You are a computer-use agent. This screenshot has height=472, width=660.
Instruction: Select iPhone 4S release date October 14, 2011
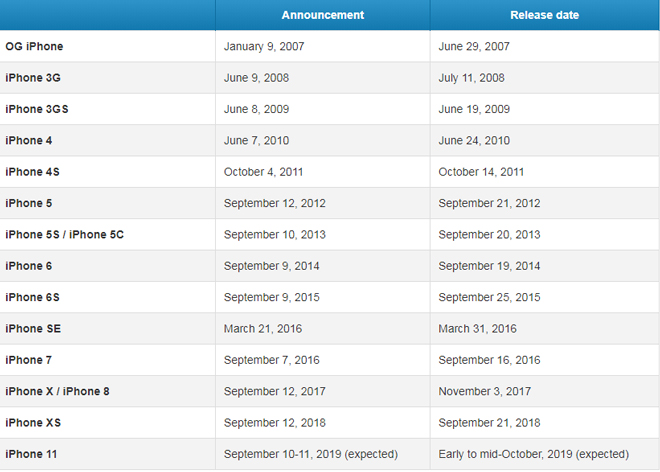[481, 172]
